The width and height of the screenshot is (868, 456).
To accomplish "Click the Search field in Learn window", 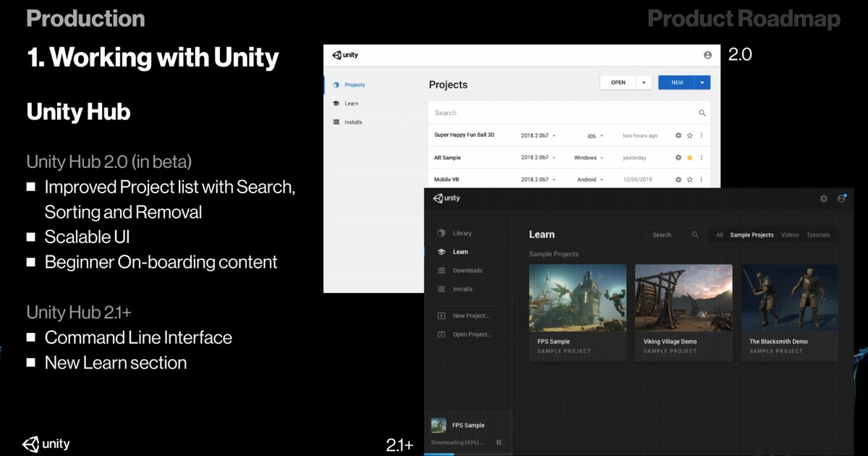I will [x=676, y=235].
